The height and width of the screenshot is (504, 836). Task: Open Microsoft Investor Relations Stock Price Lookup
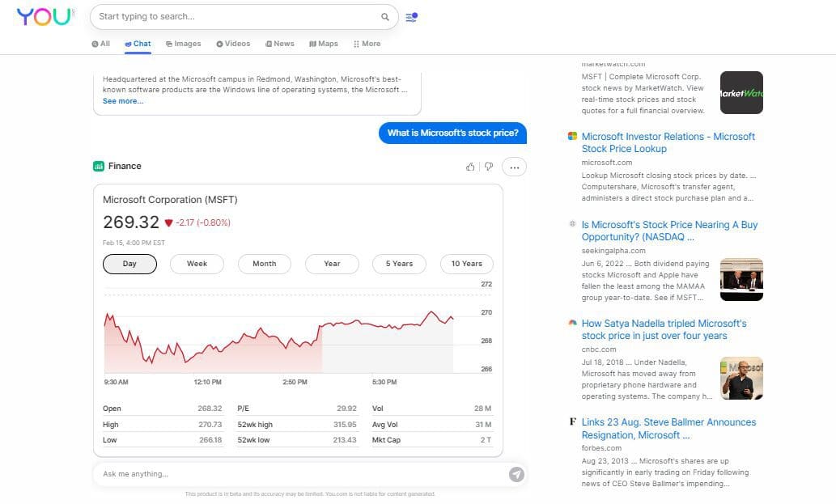click(668, 142)
